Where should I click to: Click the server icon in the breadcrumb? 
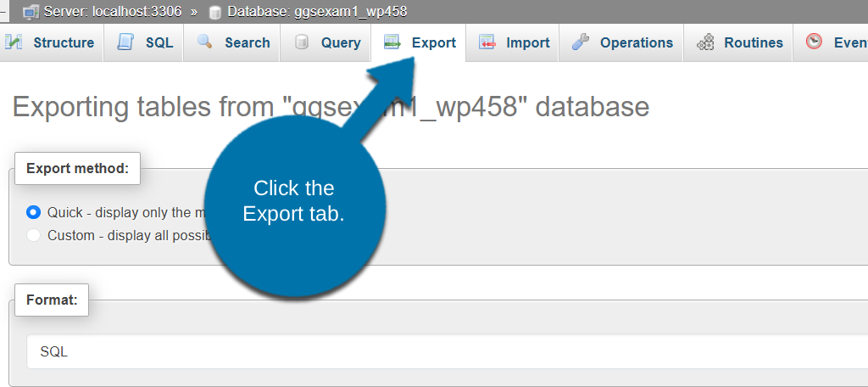31,12
